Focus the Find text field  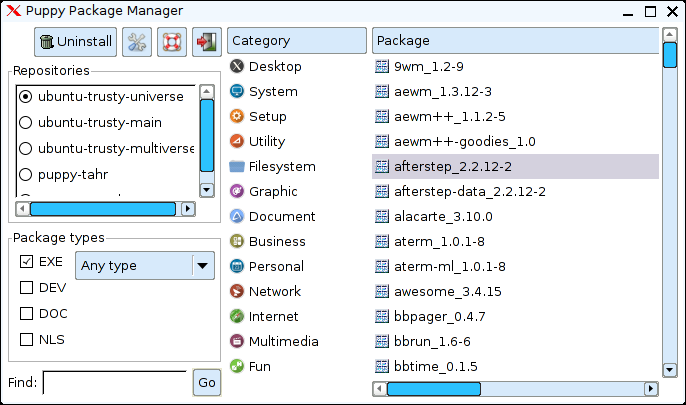point(116,383)
